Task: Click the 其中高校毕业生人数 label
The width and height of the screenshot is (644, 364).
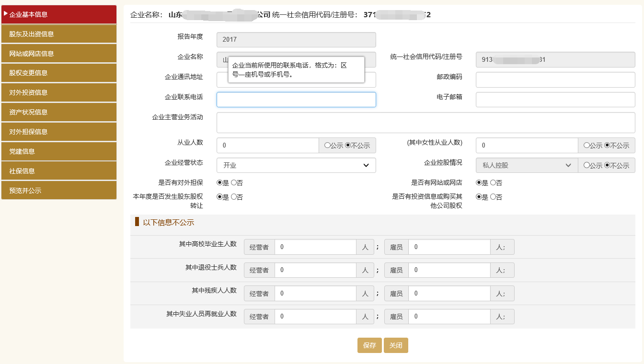Action: (208, 244)
